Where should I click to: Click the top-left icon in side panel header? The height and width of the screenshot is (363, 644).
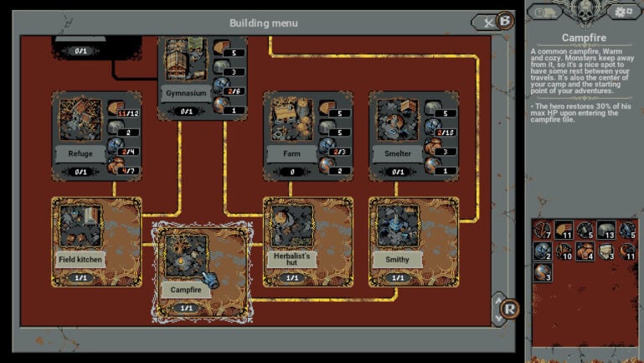coord(545,12)
